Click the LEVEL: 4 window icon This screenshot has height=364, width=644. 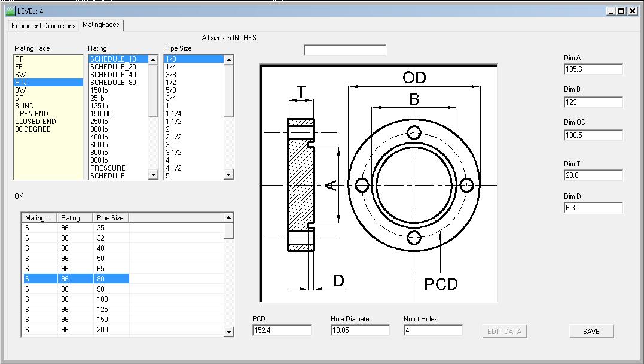10,11
